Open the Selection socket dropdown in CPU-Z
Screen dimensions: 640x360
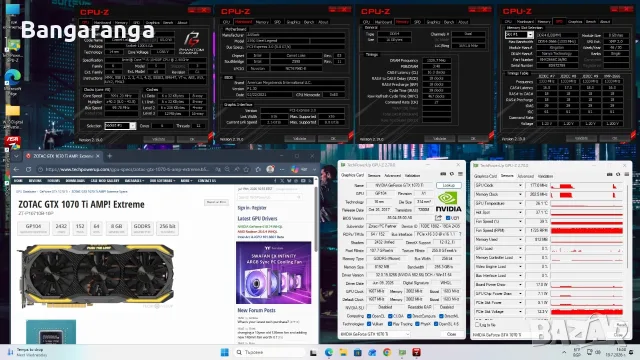pyautogui.click(x=120, y=126)
